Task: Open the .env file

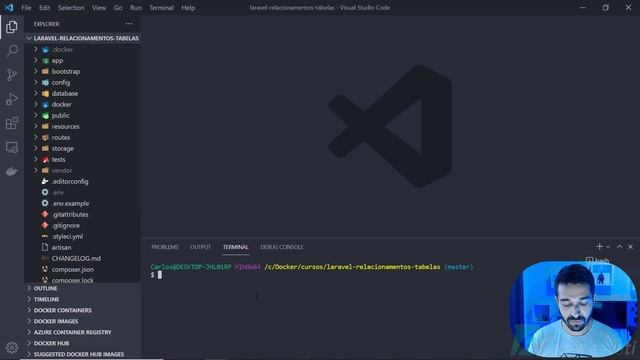Action: pyautogui.click(x=82, y=192)
